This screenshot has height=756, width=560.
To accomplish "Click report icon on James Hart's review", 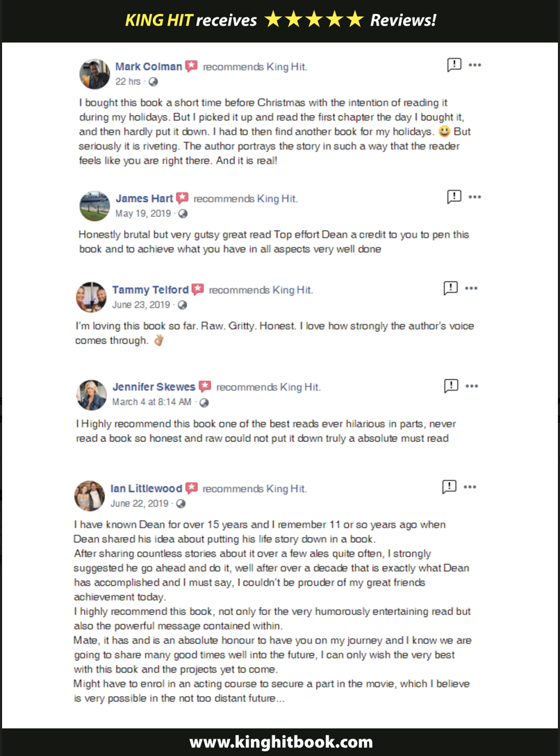I will pos(454,197).
